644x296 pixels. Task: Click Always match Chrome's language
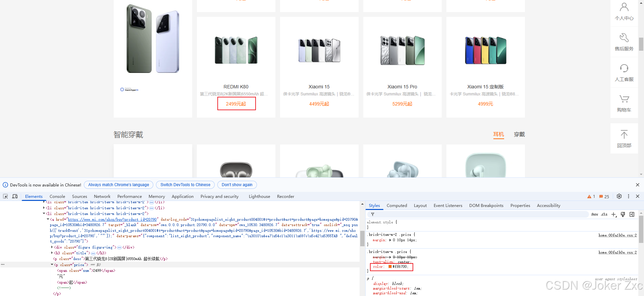[118, 185]
